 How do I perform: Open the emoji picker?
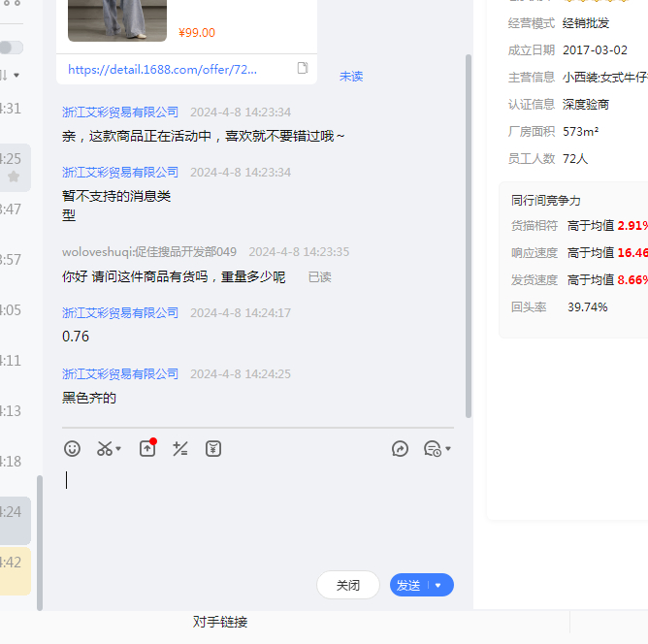72,449
